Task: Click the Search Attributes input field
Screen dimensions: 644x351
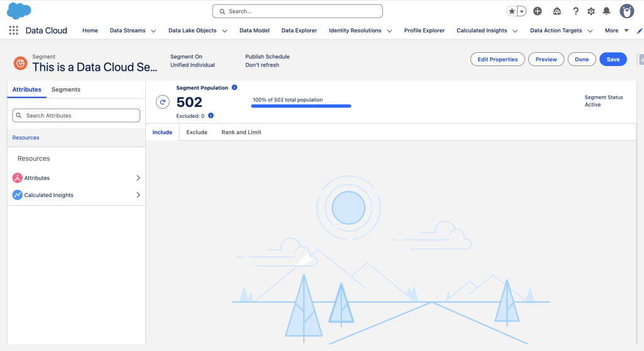Action: (x=76, y=116)
